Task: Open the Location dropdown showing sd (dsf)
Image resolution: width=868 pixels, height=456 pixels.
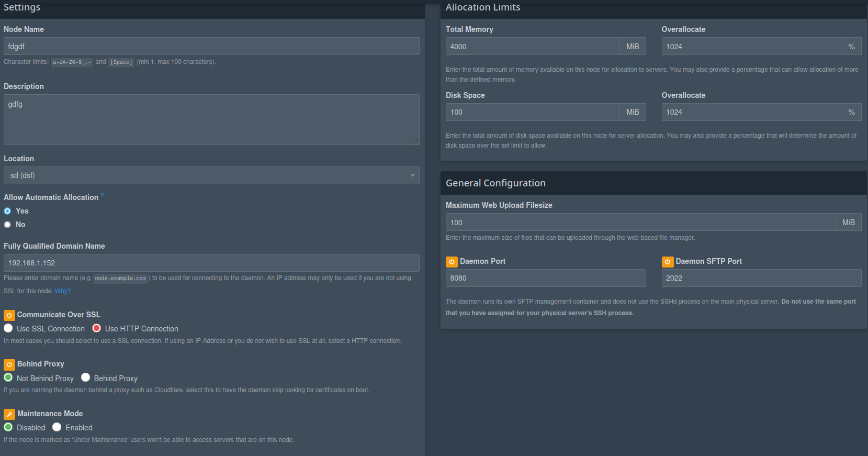Action: pos(211,175)
